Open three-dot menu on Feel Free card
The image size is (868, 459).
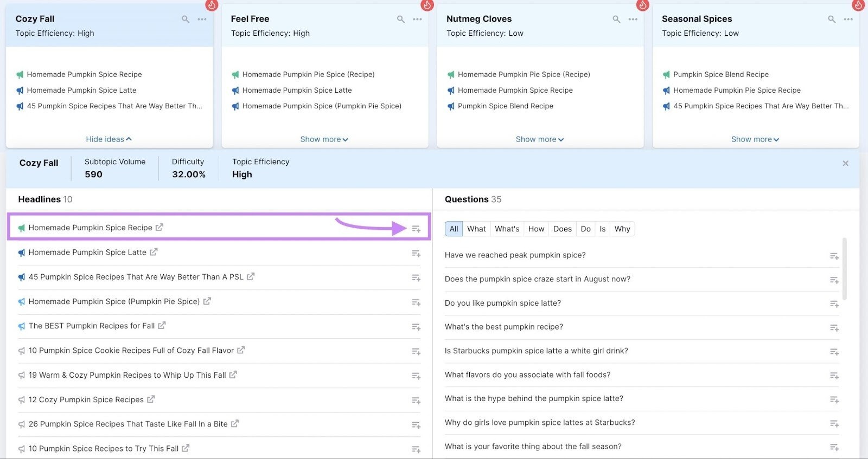pyautogui.click(x=417, y=20)
